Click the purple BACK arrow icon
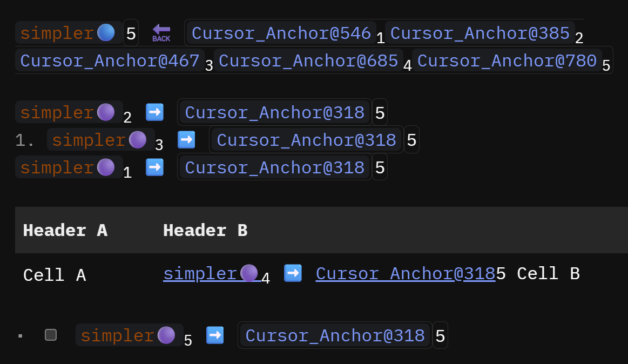The image size is (628, 364). point(161,32)
